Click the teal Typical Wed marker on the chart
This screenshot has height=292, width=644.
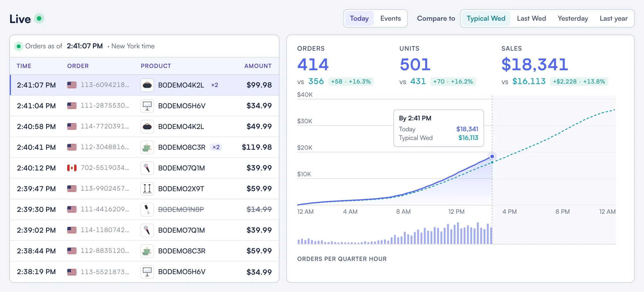click(492, 162)
